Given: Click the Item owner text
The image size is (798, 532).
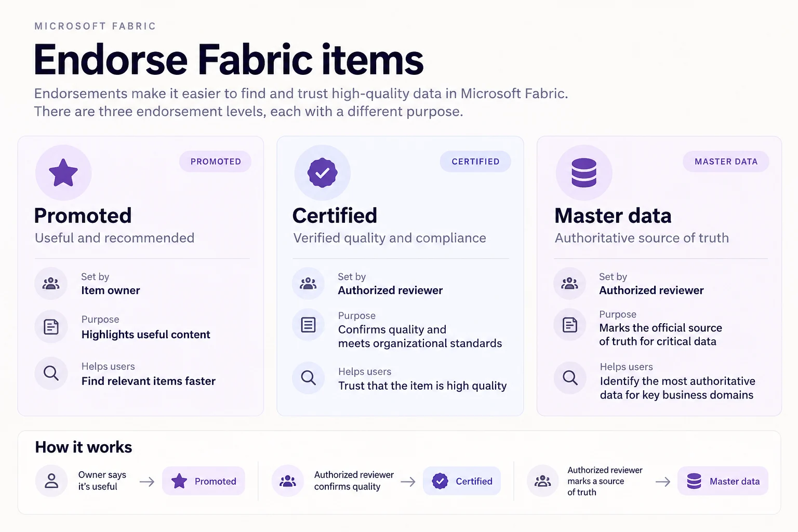Looking at the screenshot, I should click(111, 290).
